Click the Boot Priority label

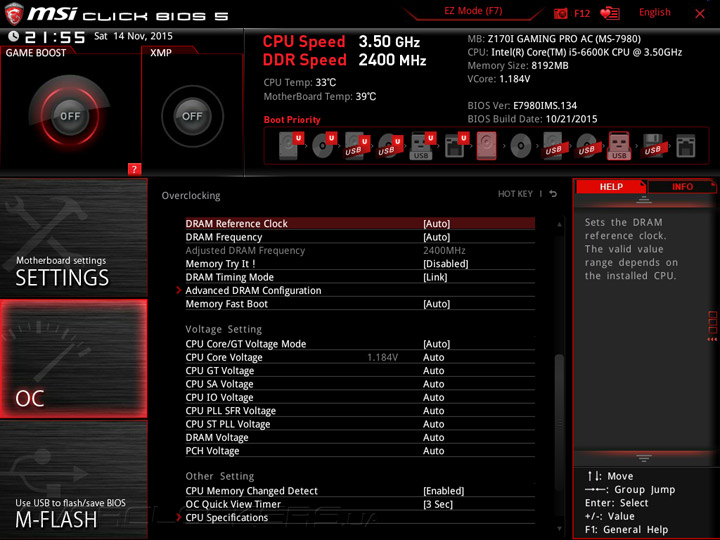[x=292, y=120]
